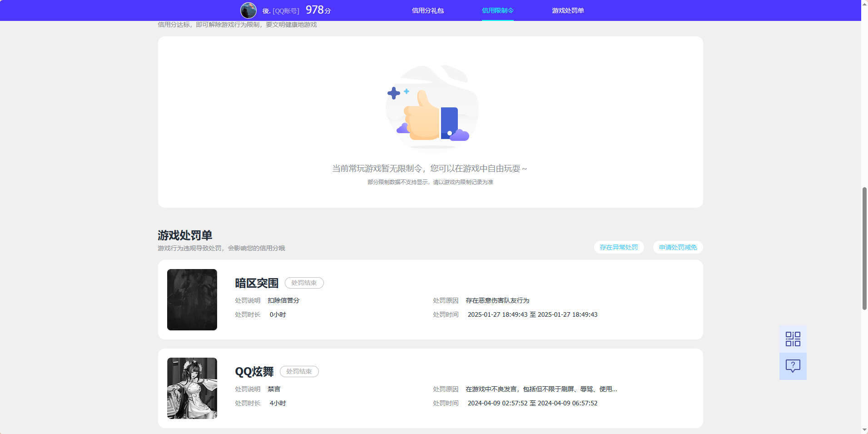Click the 暗区突围 title
The image size is (868, 434).
pos(257,283)
